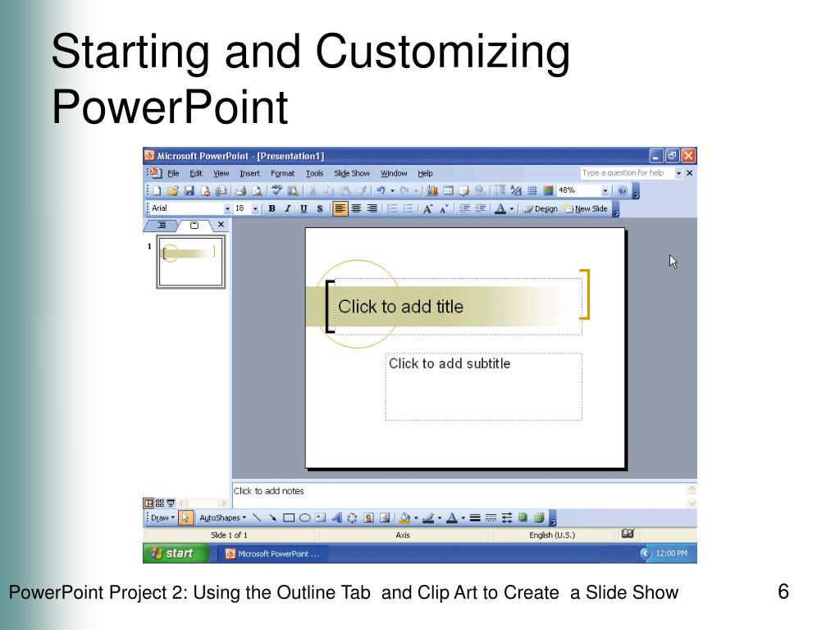Open the Fill Color dropdown arrow
Screen dimensions: 840x630
[x=416, y=518]
